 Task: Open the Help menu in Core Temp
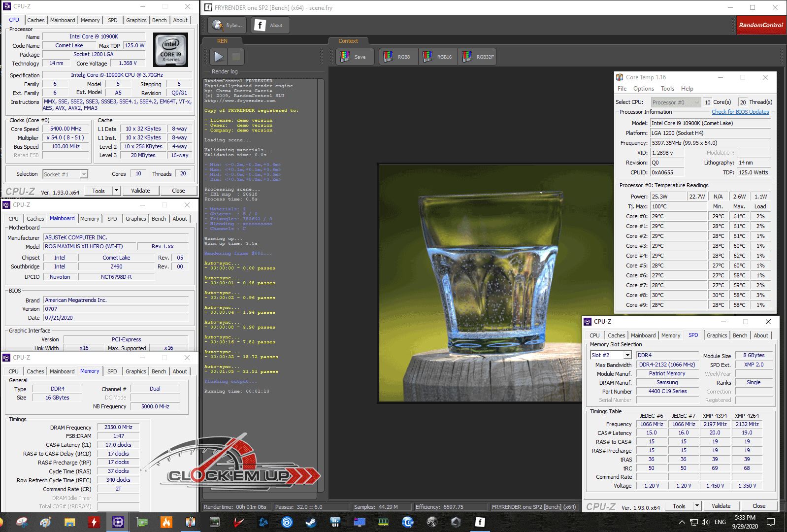point(687,89)
